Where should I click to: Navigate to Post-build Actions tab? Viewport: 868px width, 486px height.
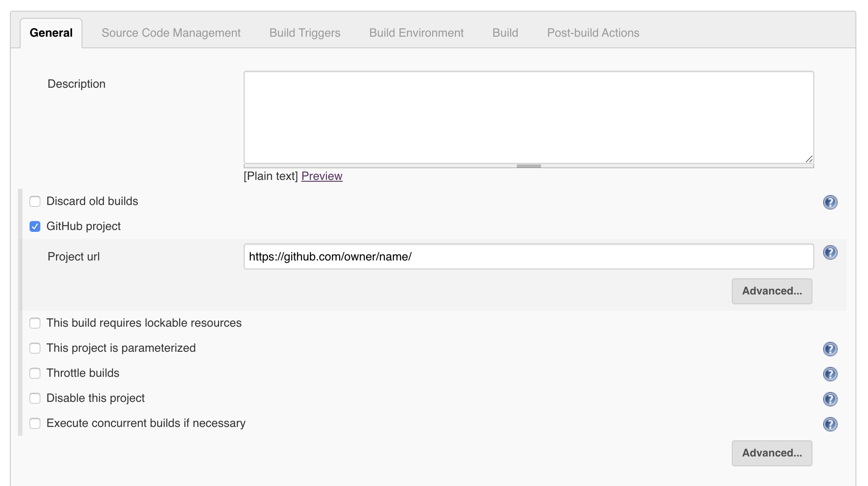point(593,33)
